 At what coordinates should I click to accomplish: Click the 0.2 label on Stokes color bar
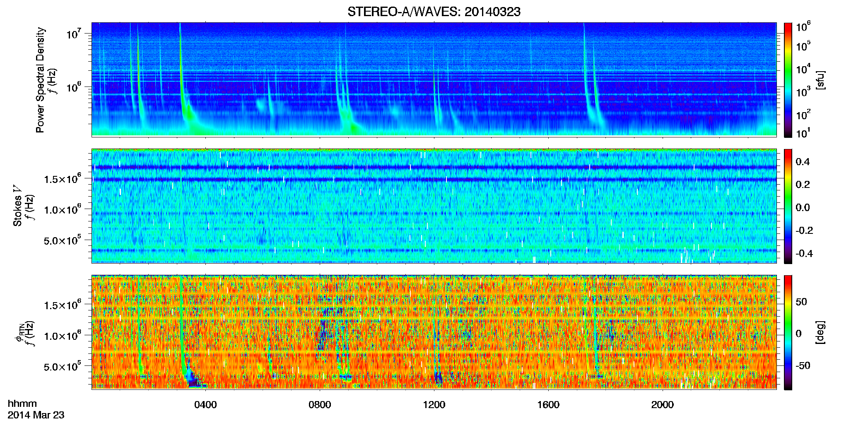tap(803, 185)
